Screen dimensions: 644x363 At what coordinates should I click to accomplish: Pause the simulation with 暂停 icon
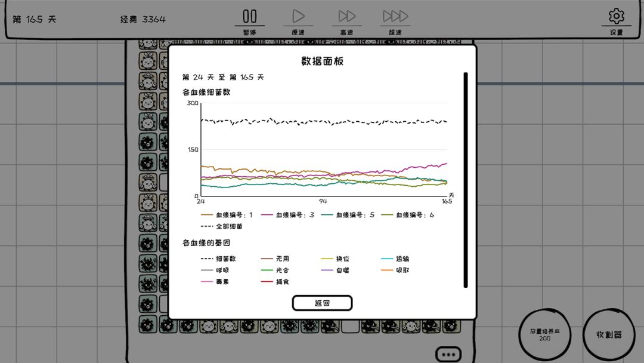(250, 17)
